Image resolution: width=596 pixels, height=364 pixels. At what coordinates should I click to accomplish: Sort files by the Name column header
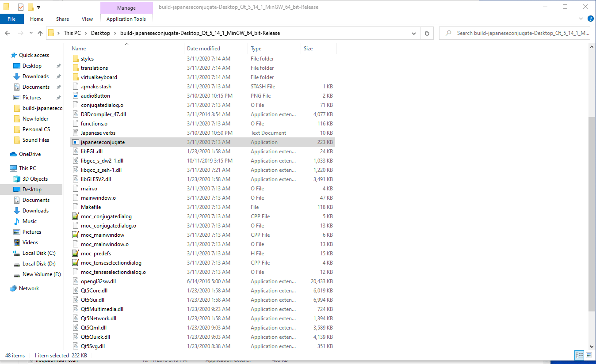pyautogui.click(x=127, y=49)
